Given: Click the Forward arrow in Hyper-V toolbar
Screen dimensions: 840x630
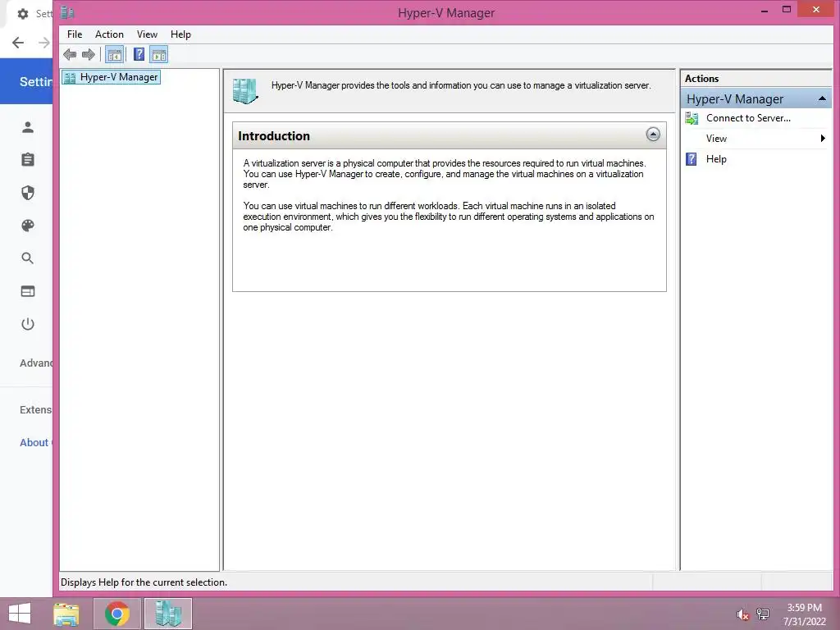Looking at the screenshot, I should (89, 54).
